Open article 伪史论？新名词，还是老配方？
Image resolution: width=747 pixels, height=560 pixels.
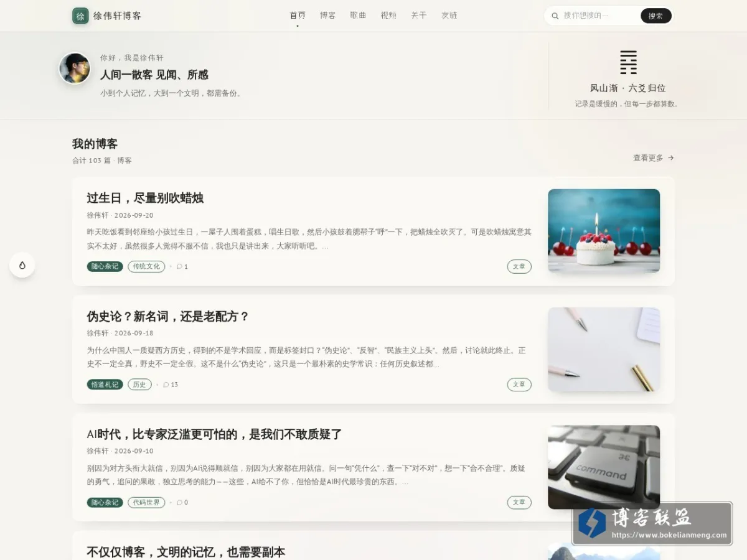point(168,317)
